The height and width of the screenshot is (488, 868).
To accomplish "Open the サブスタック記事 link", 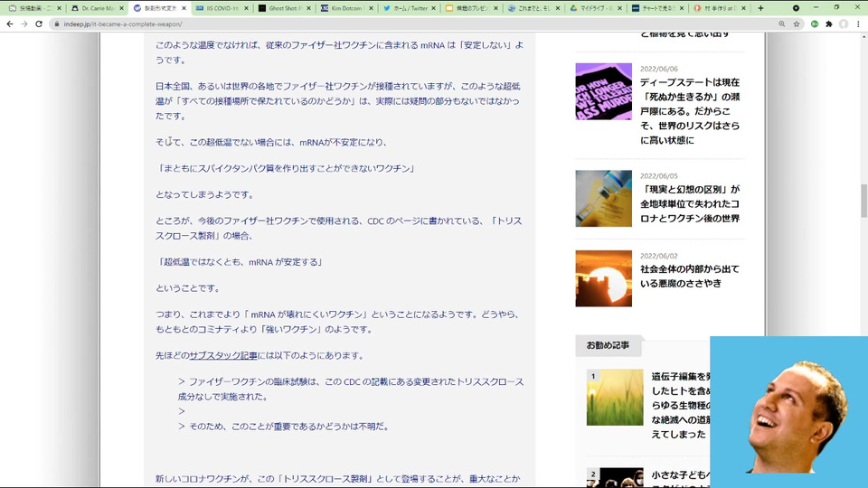I will (x=223, y=356).
